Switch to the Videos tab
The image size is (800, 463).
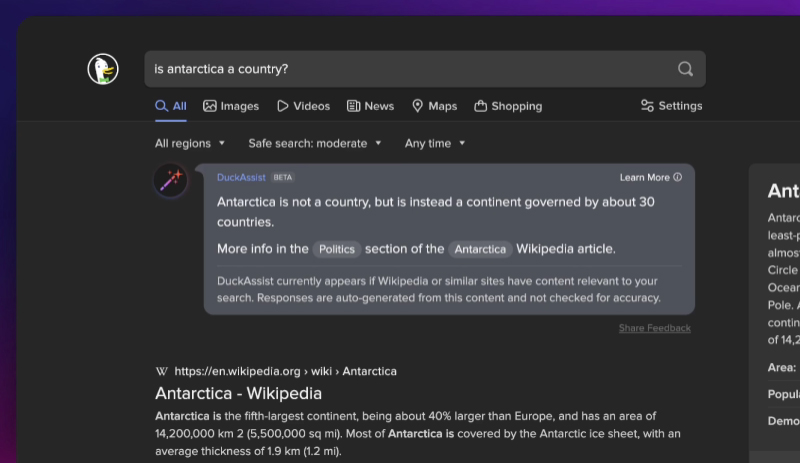304,106
